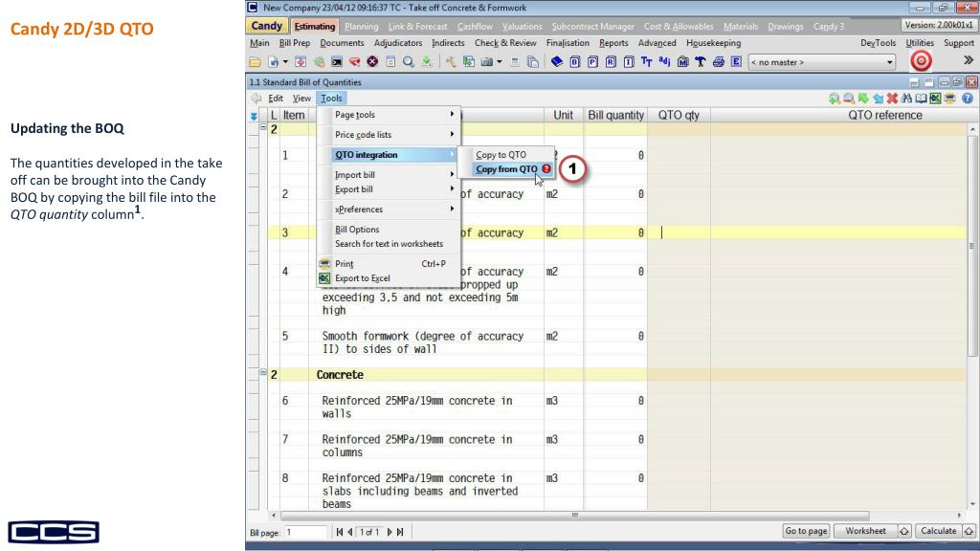This screenshot has height=551, width=980.
Task: Click the printer icon in bill toolbar
Action: (950, 99)
